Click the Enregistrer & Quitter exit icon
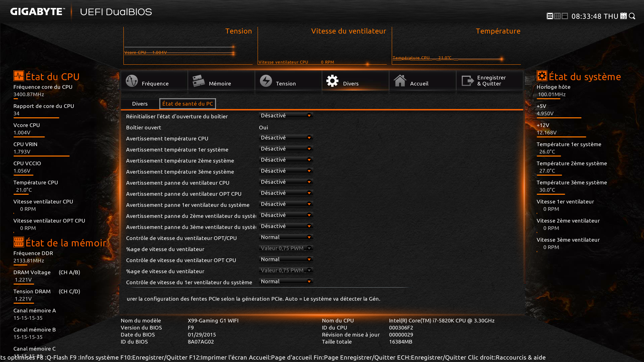This screenshot has width=644, height=362. coord(468,81)
